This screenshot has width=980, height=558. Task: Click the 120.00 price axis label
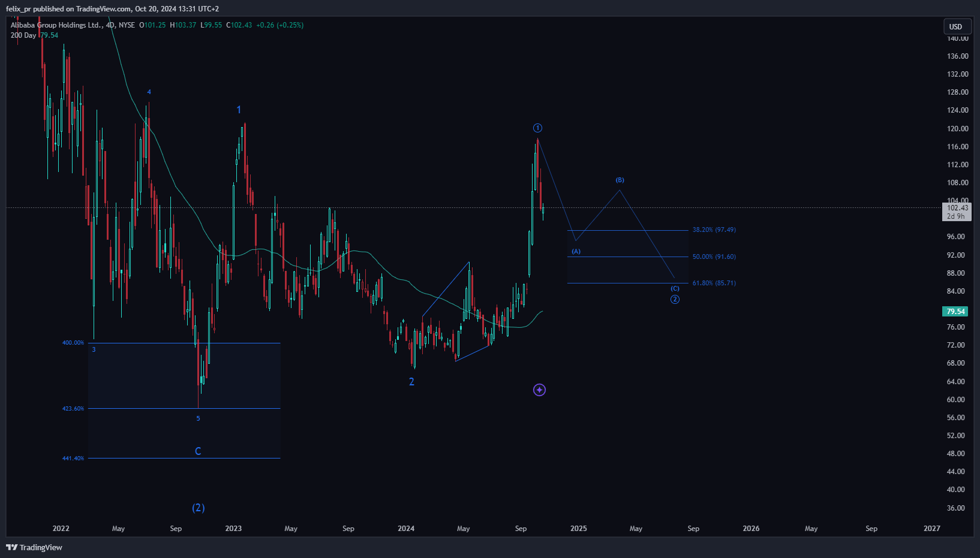point(958,129)
